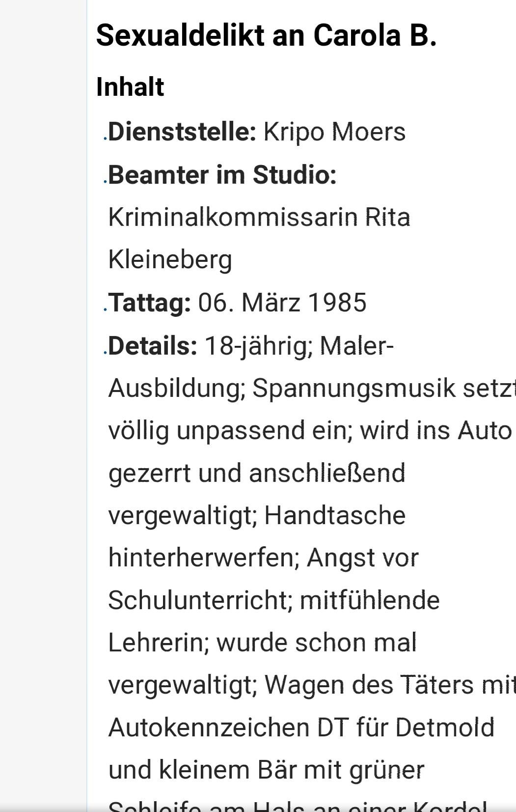Click the 'Inhalt' subheading
This screenshot has height=812, width=516.
tap(130, 87)
